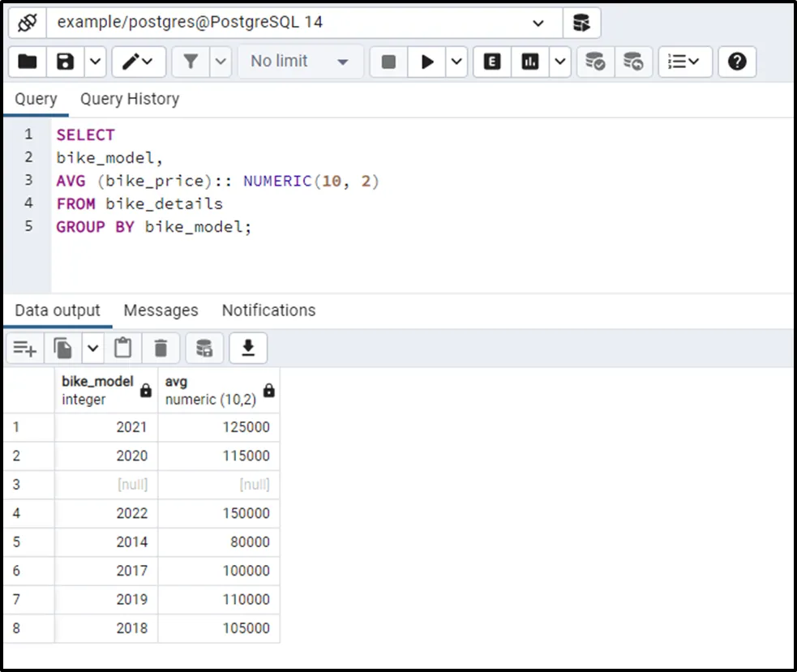
Task: Run the query with the Execute button
Action: click(x=426, y=62)
